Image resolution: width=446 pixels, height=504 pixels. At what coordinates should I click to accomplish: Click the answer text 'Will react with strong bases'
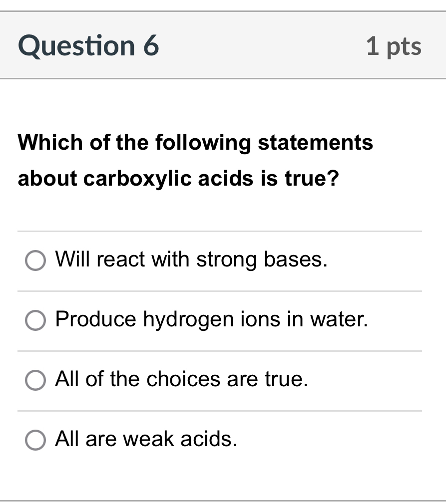click(191, 259)
